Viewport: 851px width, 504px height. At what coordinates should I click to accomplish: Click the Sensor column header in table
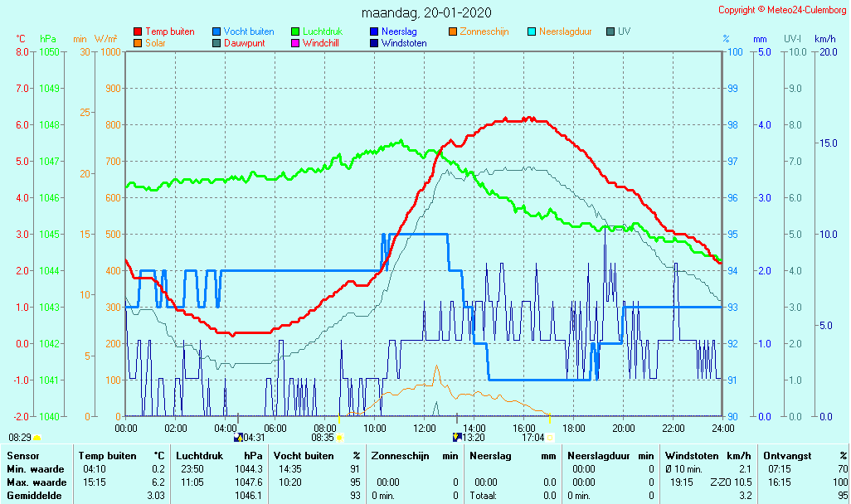coord(22,456)
